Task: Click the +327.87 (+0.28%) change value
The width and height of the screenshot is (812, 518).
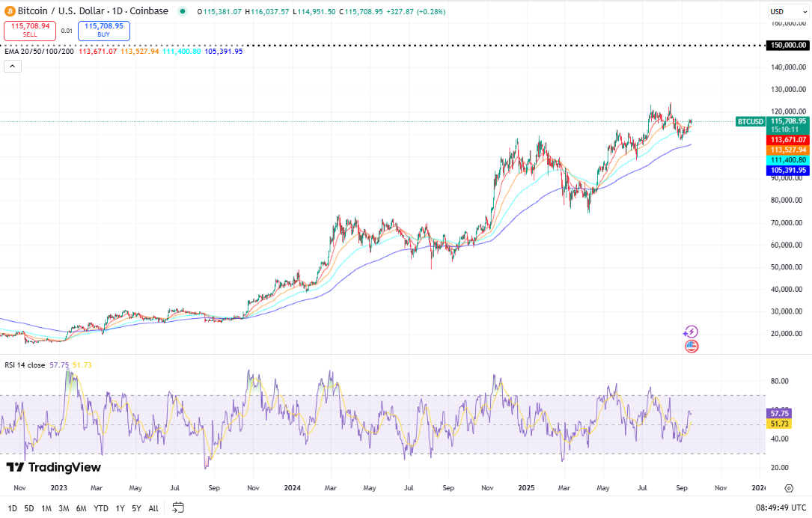Action: [x=415, y=11]
